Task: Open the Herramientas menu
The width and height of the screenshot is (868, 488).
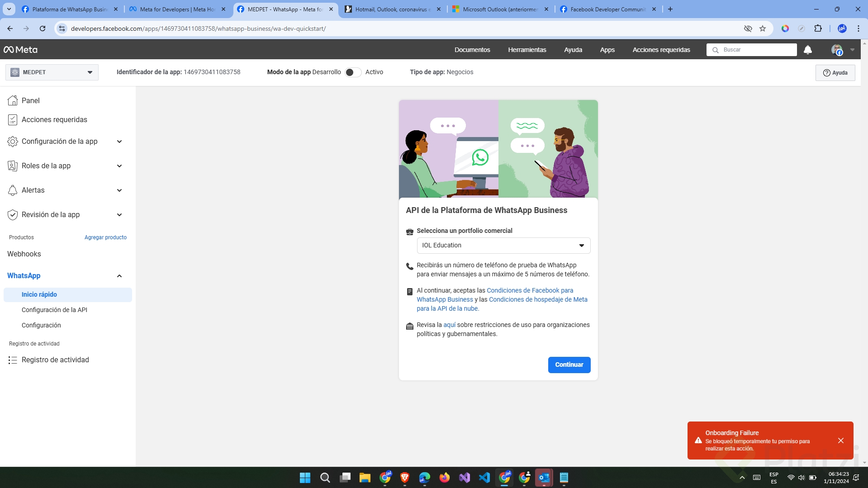Action: pyautogui.click(x=527, y=50)
